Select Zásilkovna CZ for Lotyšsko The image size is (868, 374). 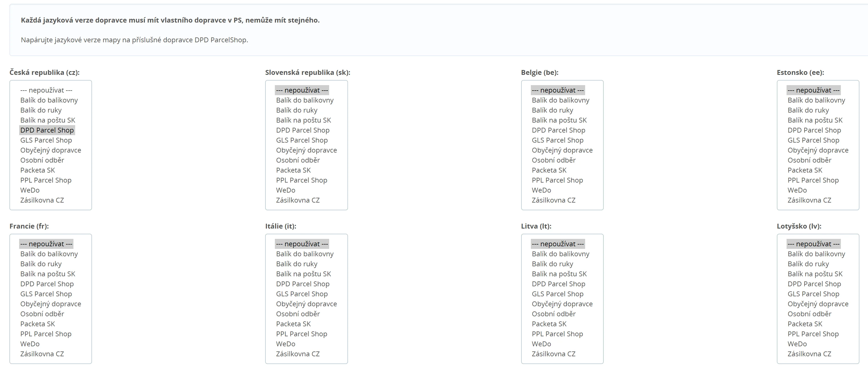(809, 354)
